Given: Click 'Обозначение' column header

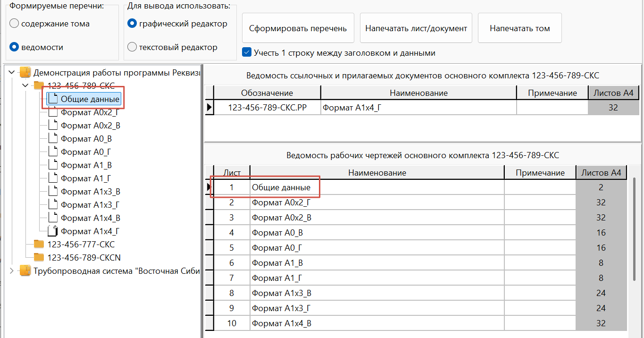Looking at the screenshot, I should coord(267,93).
